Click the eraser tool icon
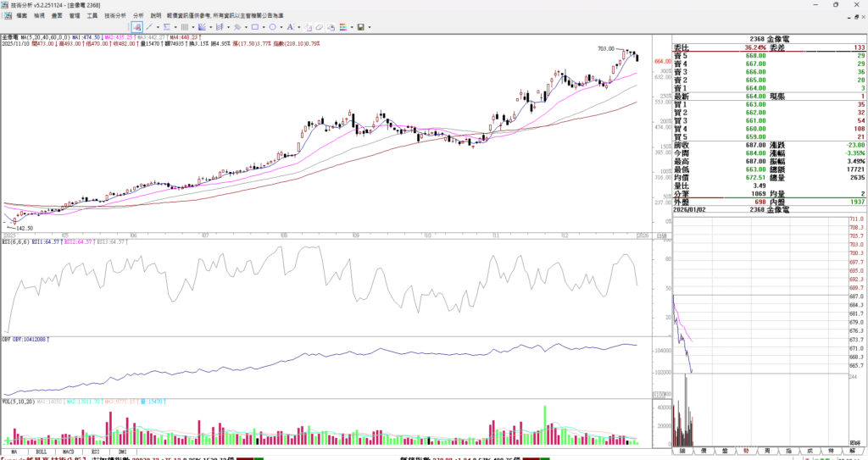This screenshot has height=460, width=868. tap(320, 27)
